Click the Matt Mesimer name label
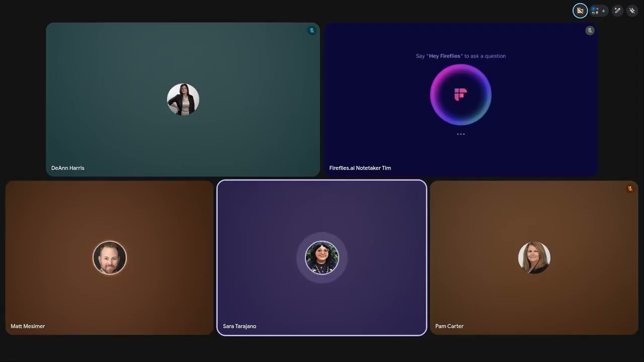Viewport: 644px width, 362px height. pos(28,326)
